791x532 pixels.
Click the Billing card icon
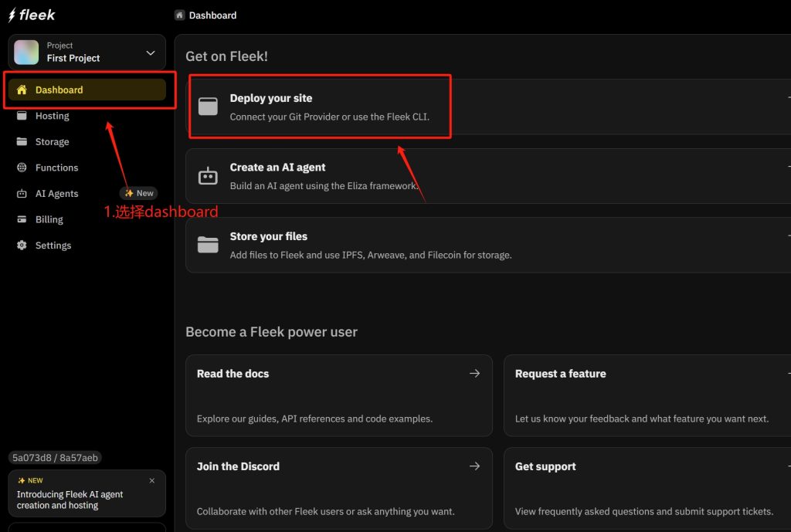coord(22,219)
